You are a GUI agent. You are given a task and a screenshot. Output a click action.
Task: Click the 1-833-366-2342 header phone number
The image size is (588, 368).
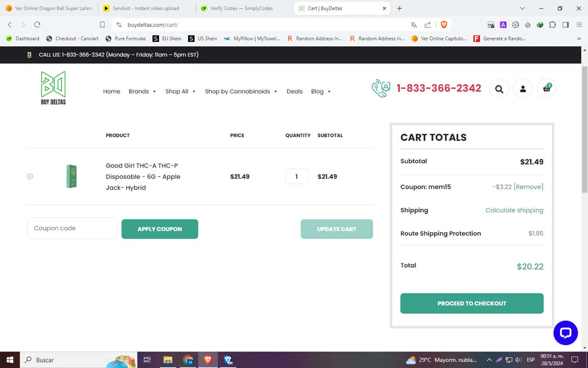click(x=439, y=88)
